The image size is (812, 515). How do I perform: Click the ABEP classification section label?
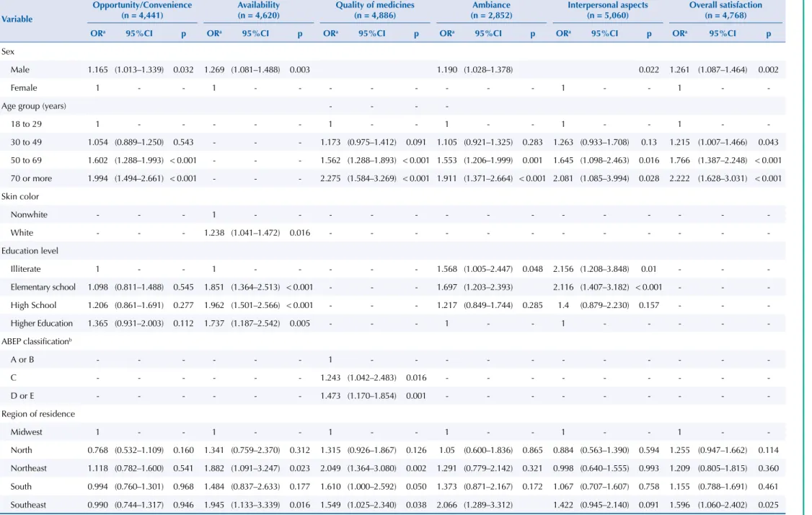pyautogui.click(x=36, y=341)
